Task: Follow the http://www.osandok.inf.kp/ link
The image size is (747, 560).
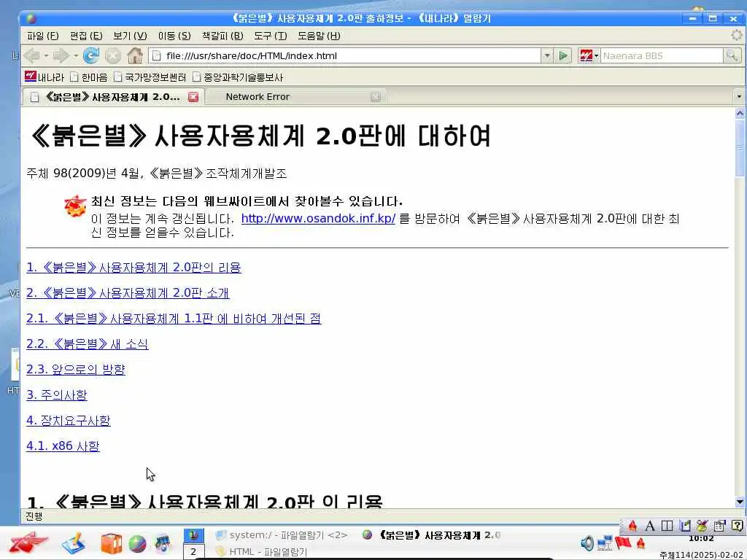Action: pyautogui.click(x=318, y=218)
